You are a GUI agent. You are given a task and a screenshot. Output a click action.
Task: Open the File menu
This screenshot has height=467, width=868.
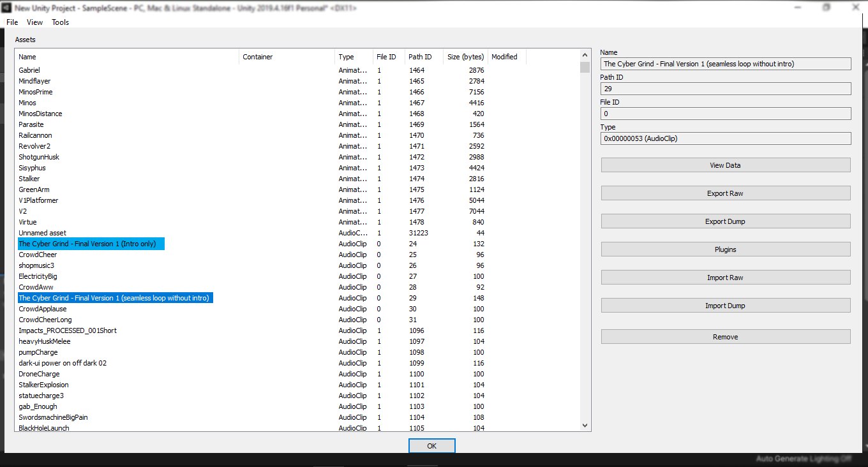pyautogui.click(x=12, y=22)
